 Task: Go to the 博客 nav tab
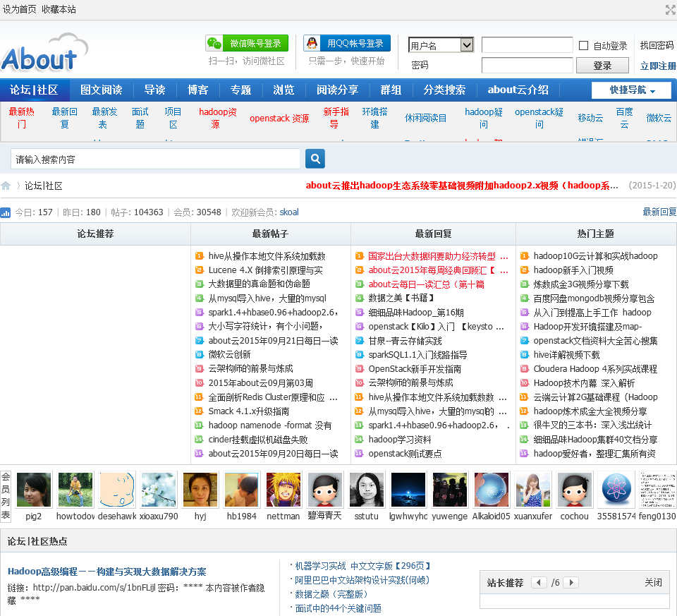(x=197, y=90)
